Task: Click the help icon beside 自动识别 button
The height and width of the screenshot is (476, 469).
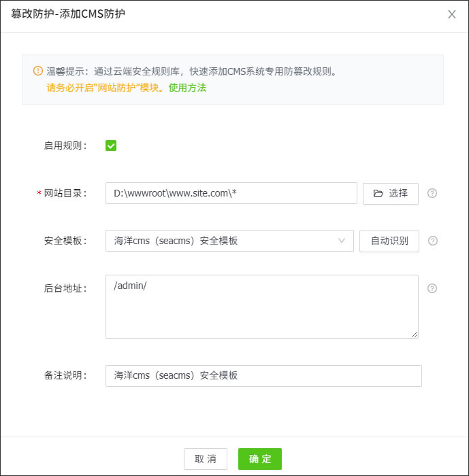Action: (x=432, y=241)
